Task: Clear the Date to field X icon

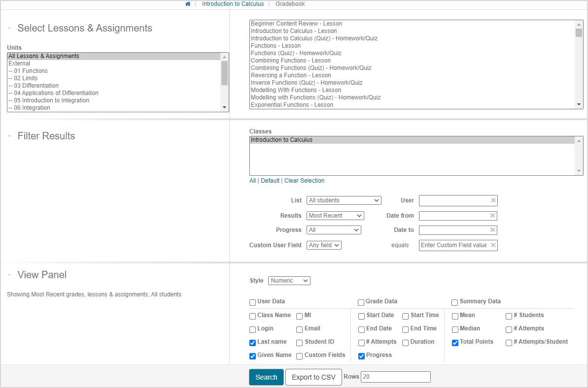Action: (x=493, y=230)
